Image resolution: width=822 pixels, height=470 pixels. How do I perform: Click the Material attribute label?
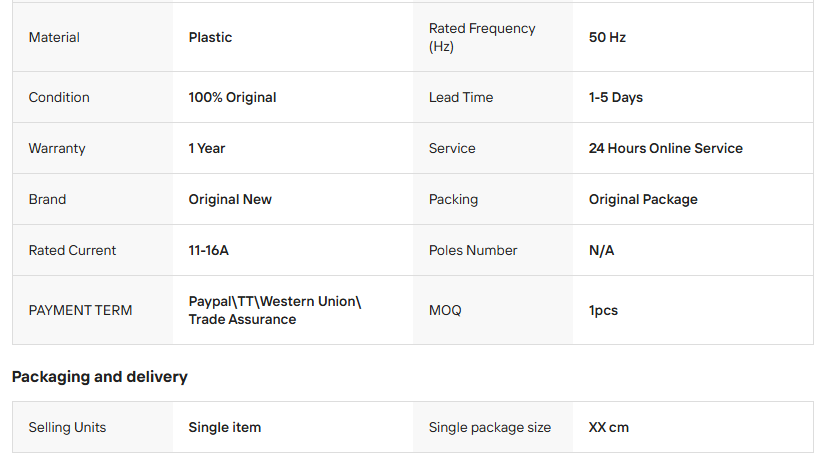pyautogui.click(x=54, y=37)
